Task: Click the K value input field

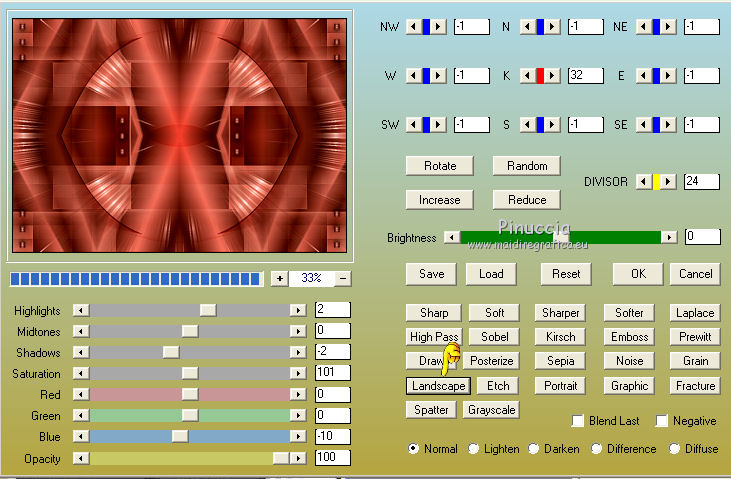Action: click(586, 76)
